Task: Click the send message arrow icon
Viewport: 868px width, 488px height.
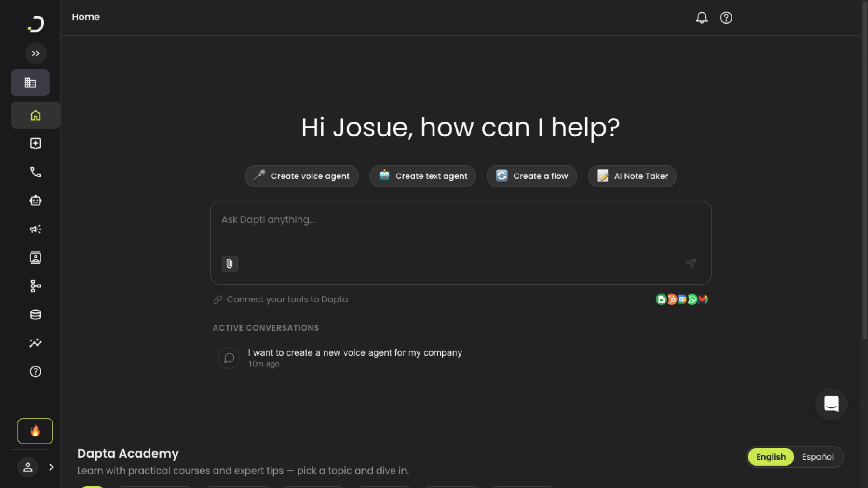Action: (691, 263)
